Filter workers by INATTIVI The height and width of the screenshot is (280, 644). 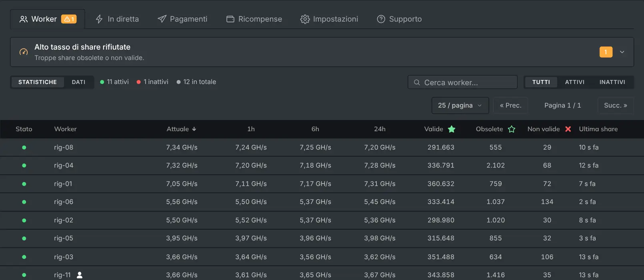(x=612, y=82)
